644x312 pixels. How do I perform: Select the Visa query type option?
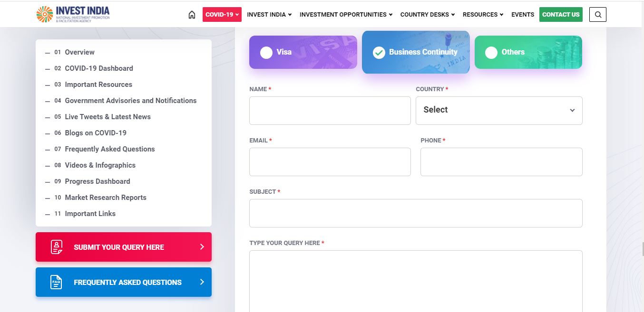pos(303,52)
